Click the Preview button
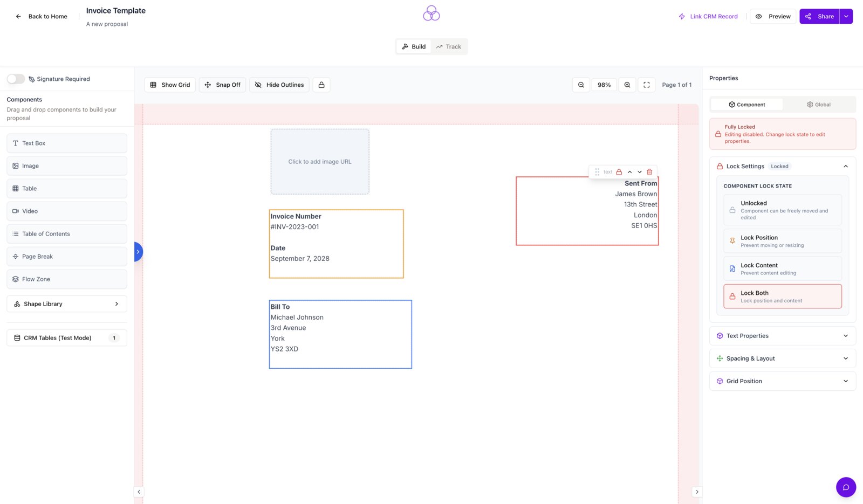Screen dimensions: 863x504 point(773,17)
